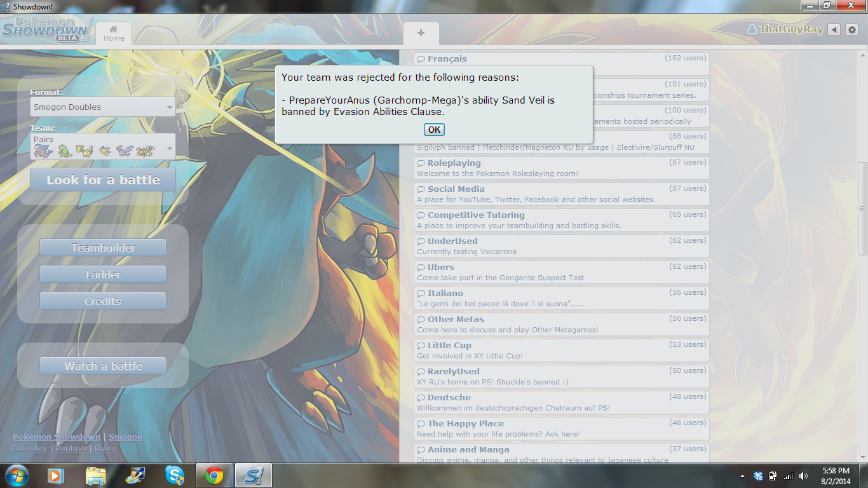Open the Pokémon Showdown footer link
Screen dimensions: 868x488
[57, 437]
